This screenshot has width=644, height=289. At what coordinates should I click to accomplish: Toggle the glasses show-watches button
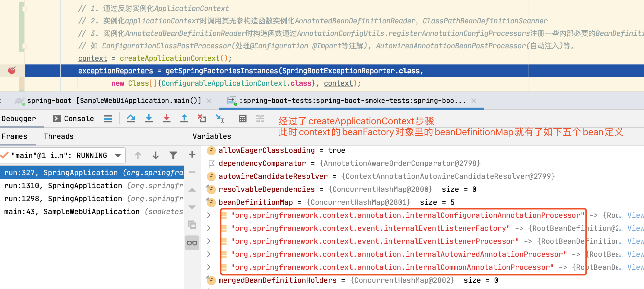click(x=192, y=243)
